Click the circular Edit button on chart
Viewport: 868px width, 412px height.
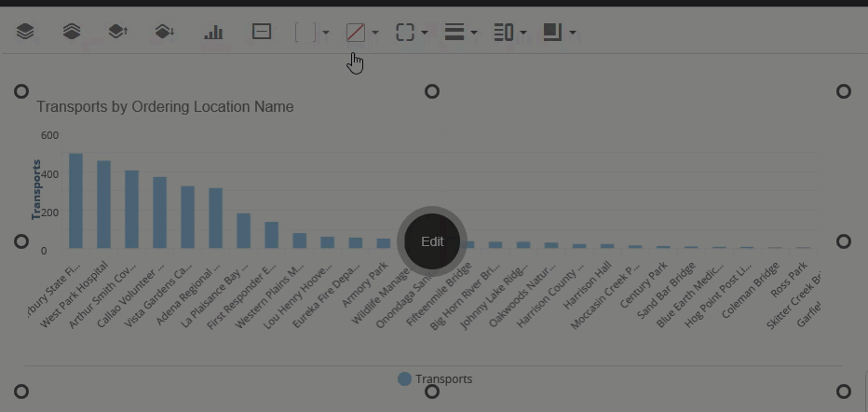point(432,241)
